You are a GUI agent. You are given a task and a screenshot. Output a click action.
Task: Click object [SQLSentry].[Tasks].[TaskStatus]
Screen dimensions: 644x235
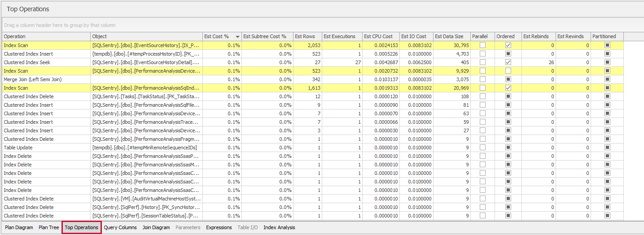click(x=146, y=96)
